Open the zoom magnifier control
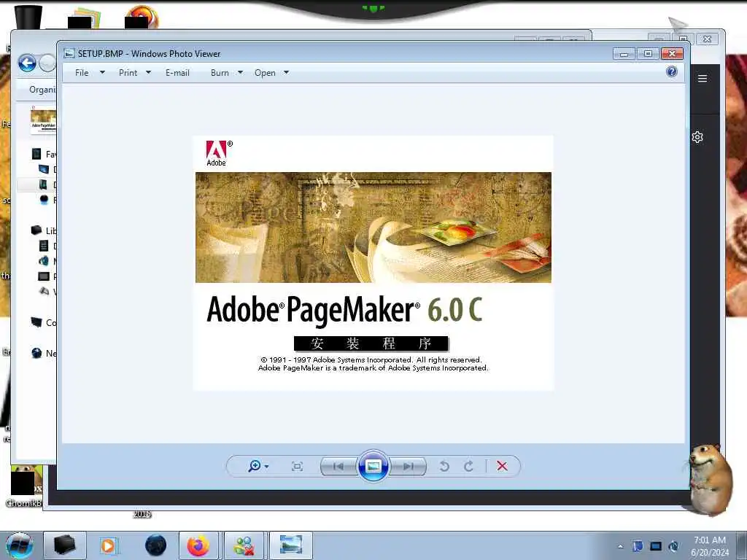This screenshot has height=560, width=747. (255, 466)
